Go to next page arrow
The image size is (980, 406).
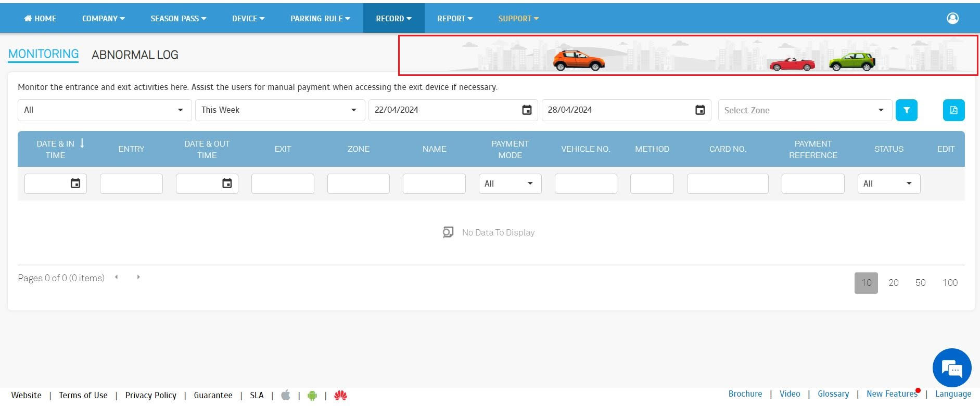[x=138, y=277]
